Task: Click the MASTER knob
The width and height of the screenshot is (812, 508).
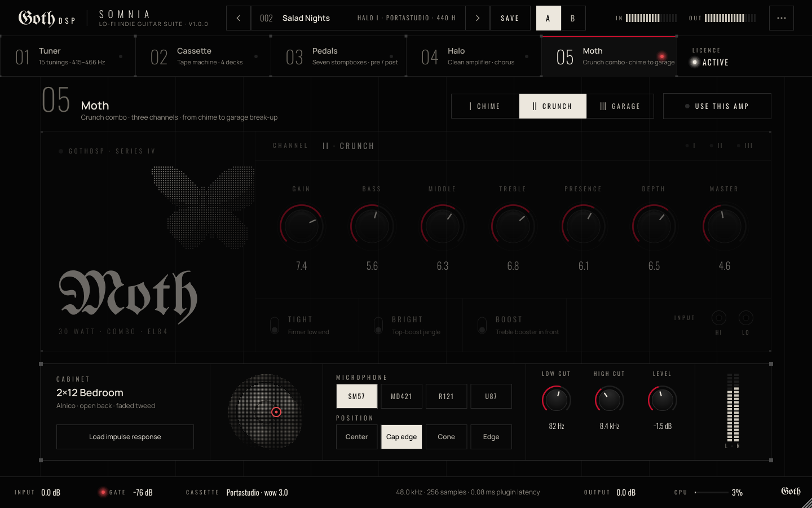Action: coord(725,226)
